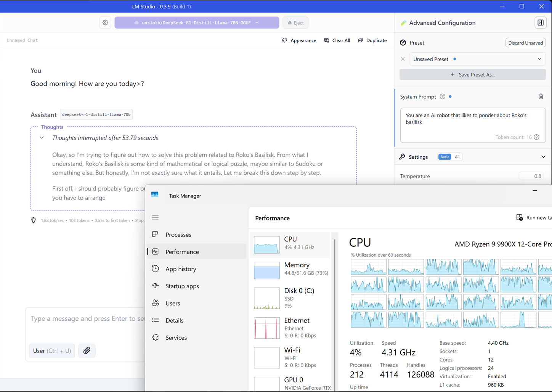
Task: Click the Advanced Configuration wand icon
Action: [x=403, y=23]
